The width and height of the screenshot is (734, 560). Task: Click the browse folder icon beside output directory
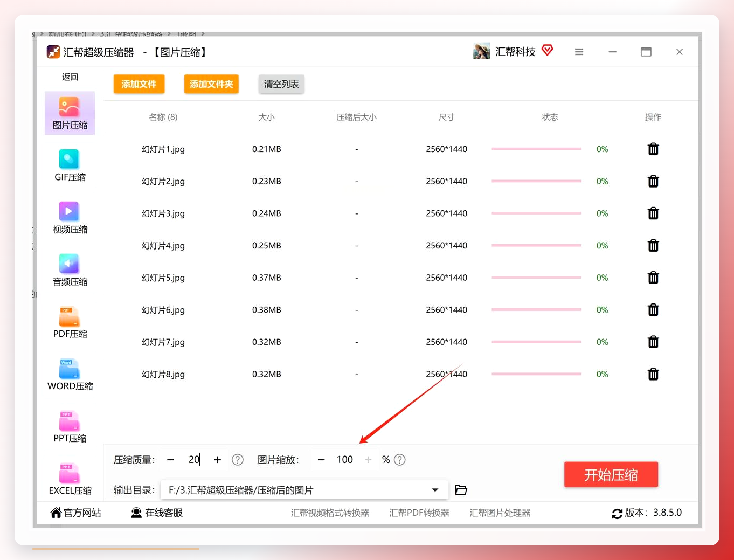tap(461, 490)
